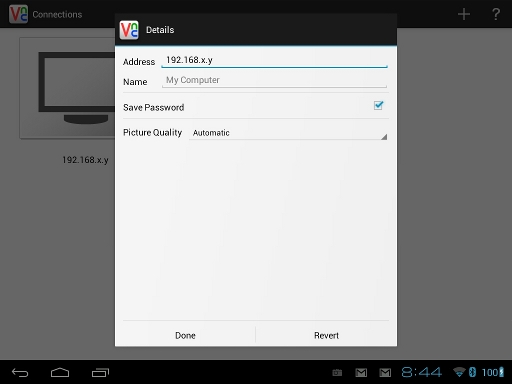Click the 8:44 clock in status bar

click(x=422, y=372)
